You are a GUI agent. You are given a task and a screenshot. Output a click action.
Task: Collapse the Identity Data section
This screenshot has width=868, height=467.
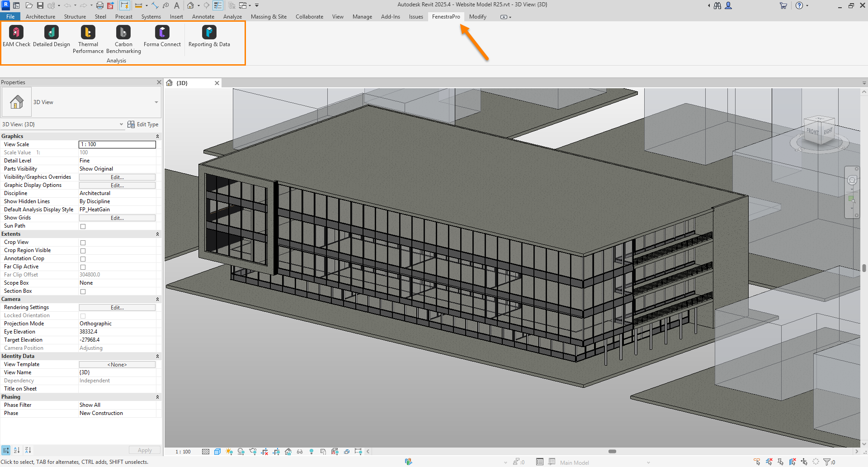(157, 356)
